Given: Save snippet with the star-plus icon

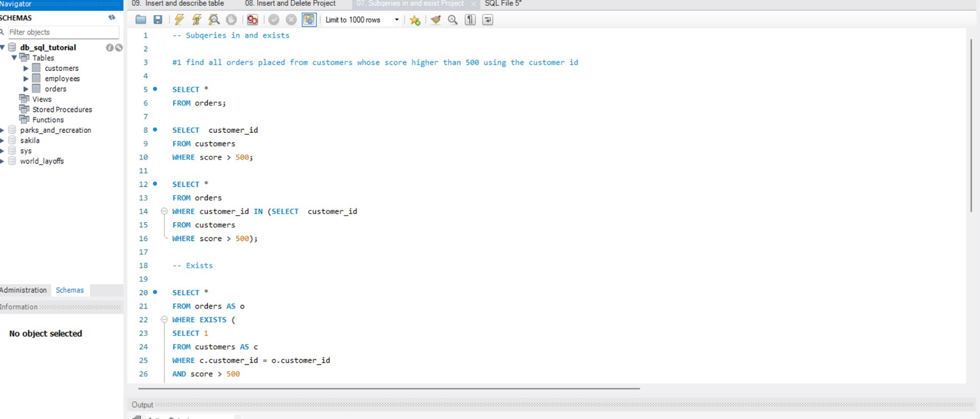Looking at the screenshot, I should click(x=415, y=20).
